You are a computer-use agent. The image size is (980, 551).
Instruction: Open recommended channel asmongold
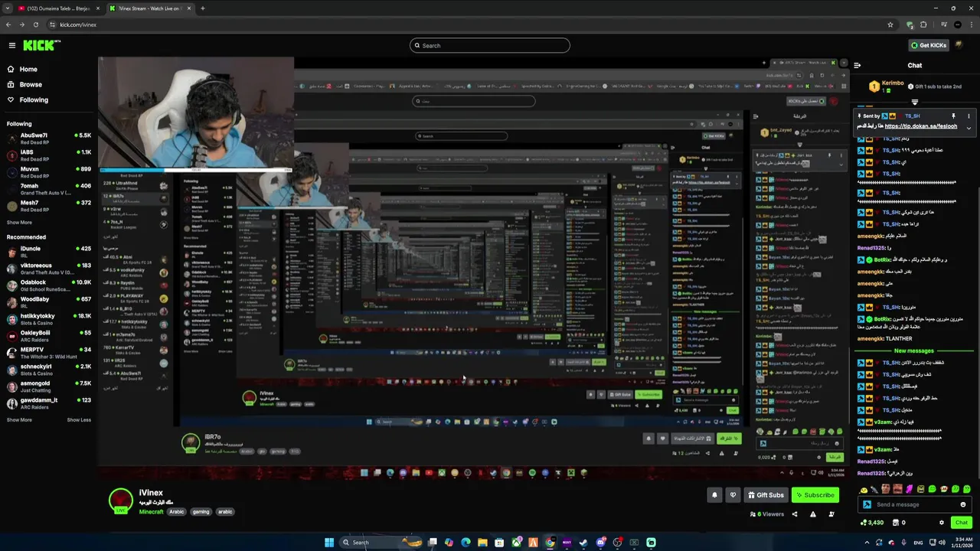(49, 386)
